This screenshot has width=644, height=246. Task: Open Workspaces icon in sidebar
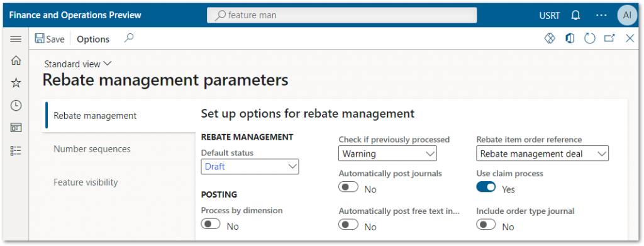coord(16,128)
